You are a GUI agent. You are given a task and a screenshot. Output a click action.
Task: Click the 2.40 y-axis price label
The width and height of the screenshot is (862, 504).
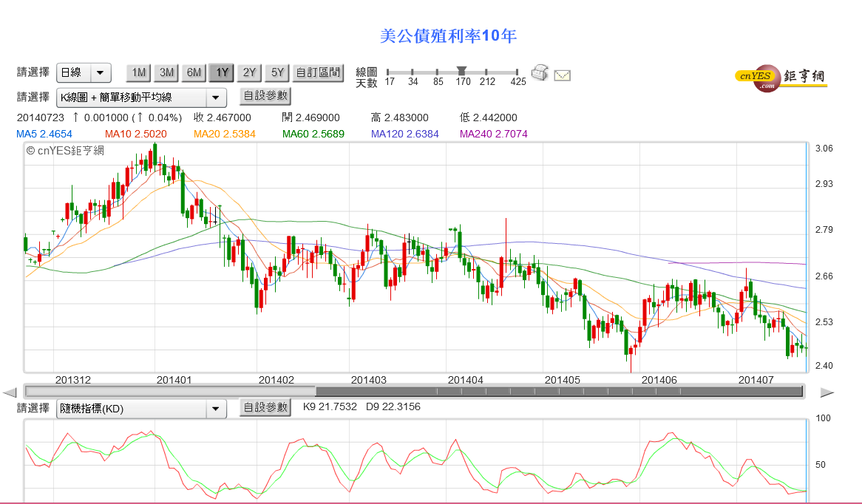pyautogui.click(x=824, y=366)
